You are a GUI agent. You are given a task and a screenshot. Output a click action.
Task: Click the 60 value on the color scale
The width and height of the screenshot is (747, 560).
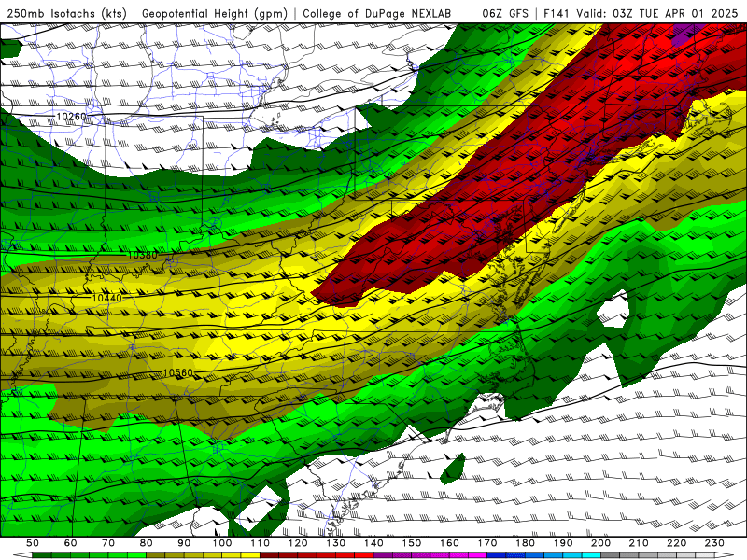71,543
